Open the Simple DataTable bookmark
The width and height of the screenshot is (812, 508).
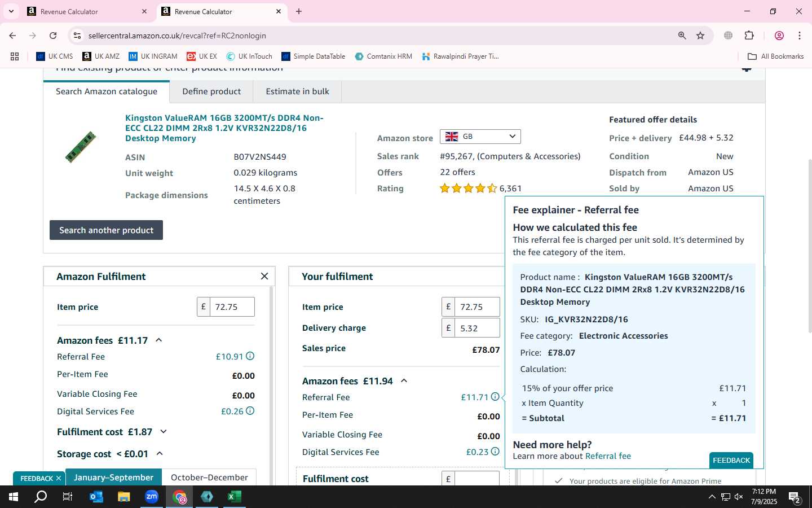pyautogui.click(x=314, y=56)
